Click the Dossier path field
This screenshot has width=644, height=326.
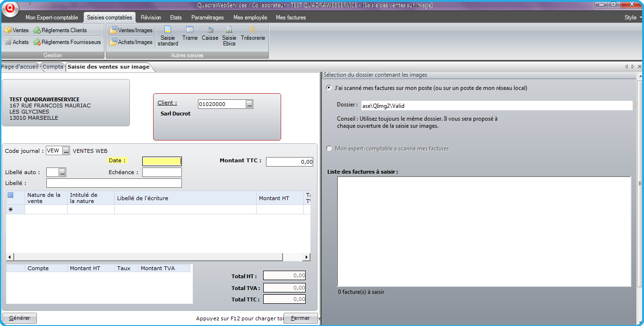click(497, 106)
